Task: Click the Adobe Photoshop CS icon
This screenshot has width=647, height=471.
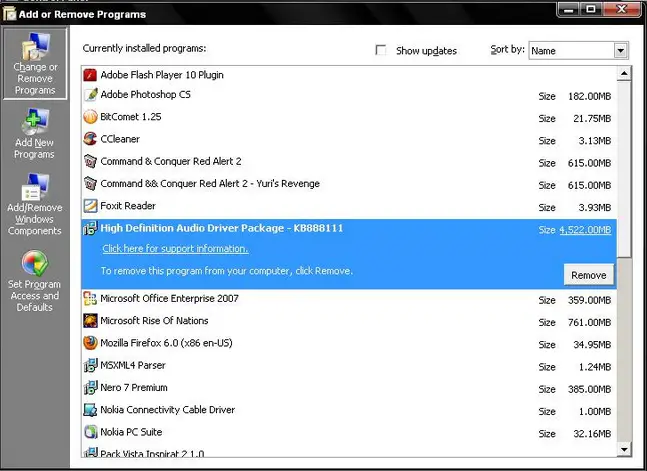Action: [x=90, y=95]
